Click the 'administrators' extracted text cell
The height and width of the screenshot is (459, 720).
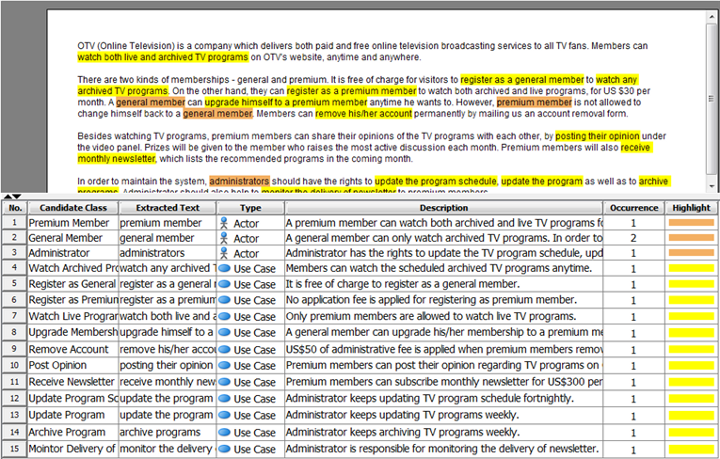[x=168, y=253]
